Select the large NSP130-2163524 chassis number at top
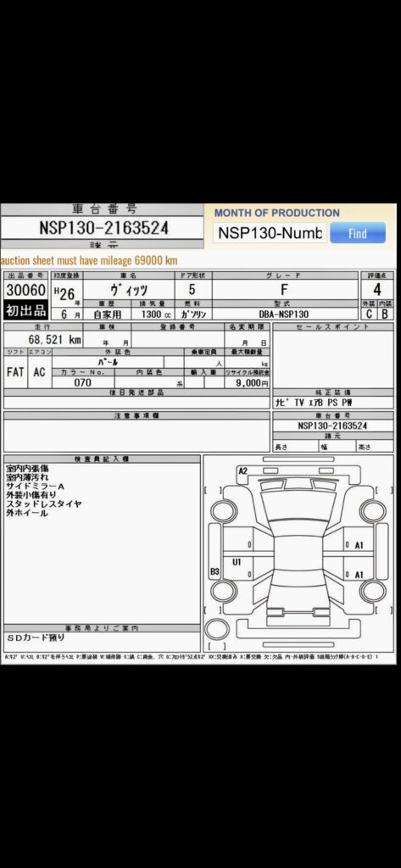Viewport: 401px width, 868px height. tap(103, 228)
